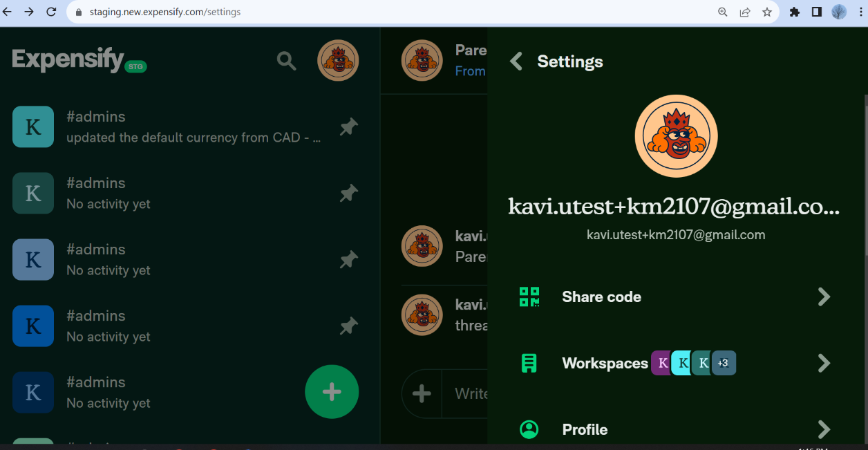This screenshot has height=450, width=868.
Task: Open Workspaces via its right chevron
Action: coord(824,362)
